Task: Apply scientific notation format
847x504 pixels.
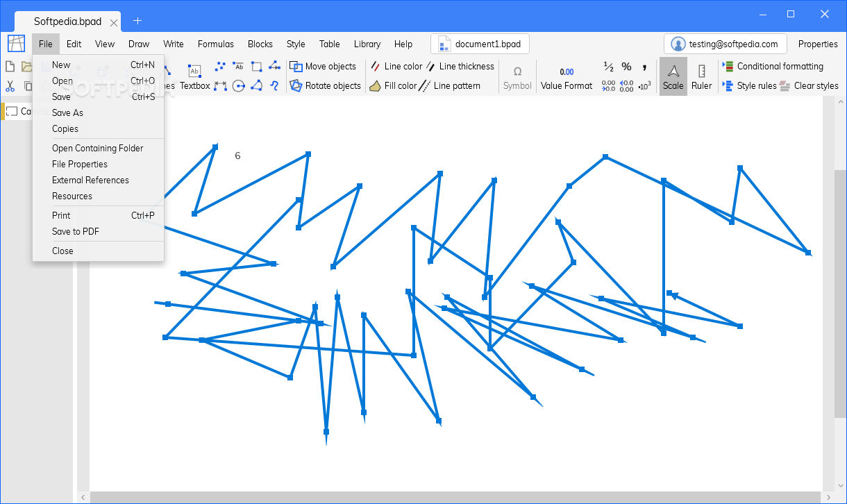Action: click(644, 86)
